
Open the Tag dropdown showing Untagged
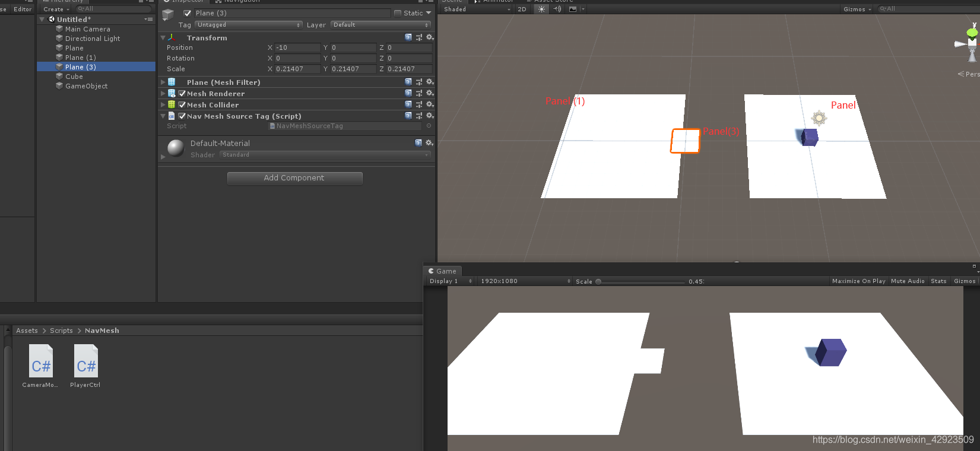tap(249, 25)
